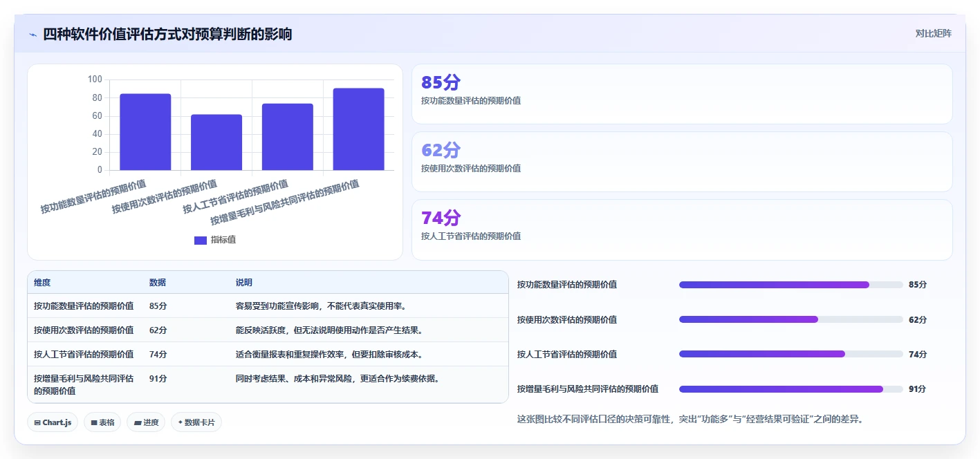
Task: Open the 74分 data card
Action: [x=682, y=230]
